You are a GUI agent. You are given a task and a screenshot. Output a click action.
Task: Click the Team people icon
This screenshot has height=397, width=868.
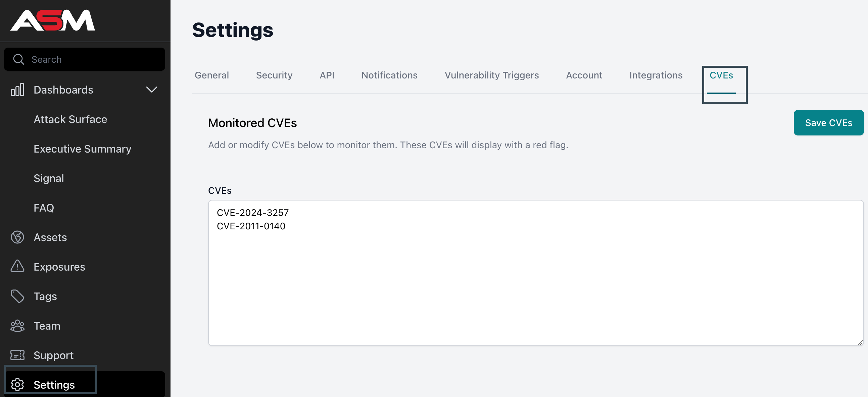17,326
